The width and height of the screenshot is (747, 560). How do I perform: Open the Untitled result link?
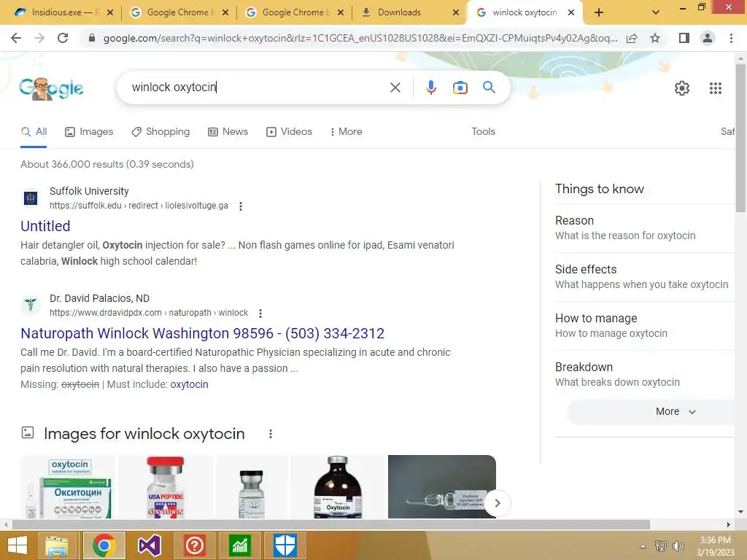(x=45, y=226)
